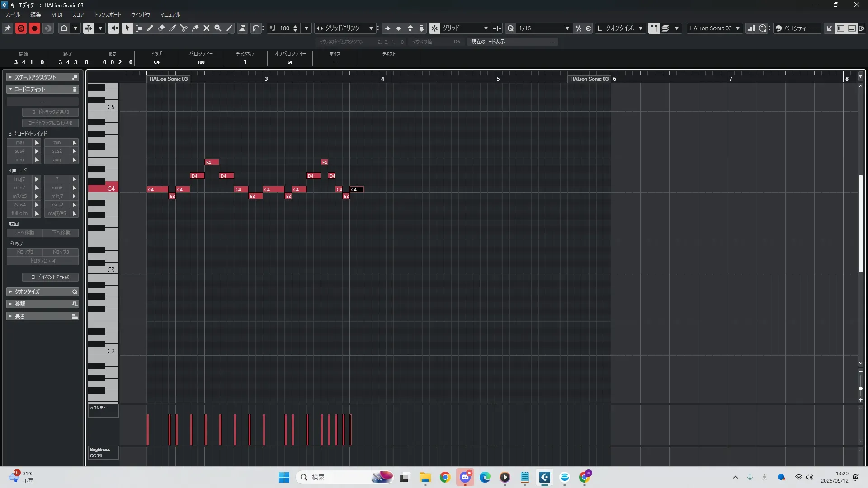This screenshot has height=488, width=868.
Task: Open the MIDI menu
Action: [x=57, y=15]
